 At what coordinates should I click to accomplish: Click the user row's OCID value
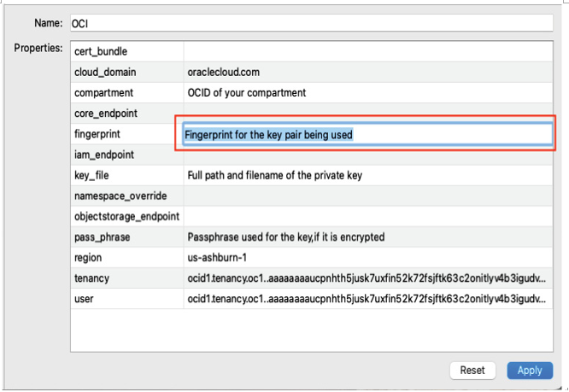pyautogui.click(x=367, y=299)
